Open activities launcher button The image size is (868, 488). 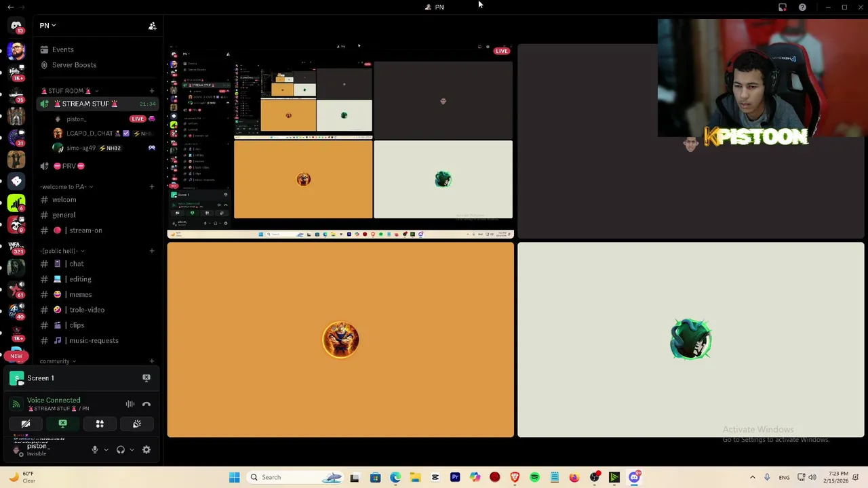tap(100, 424)
